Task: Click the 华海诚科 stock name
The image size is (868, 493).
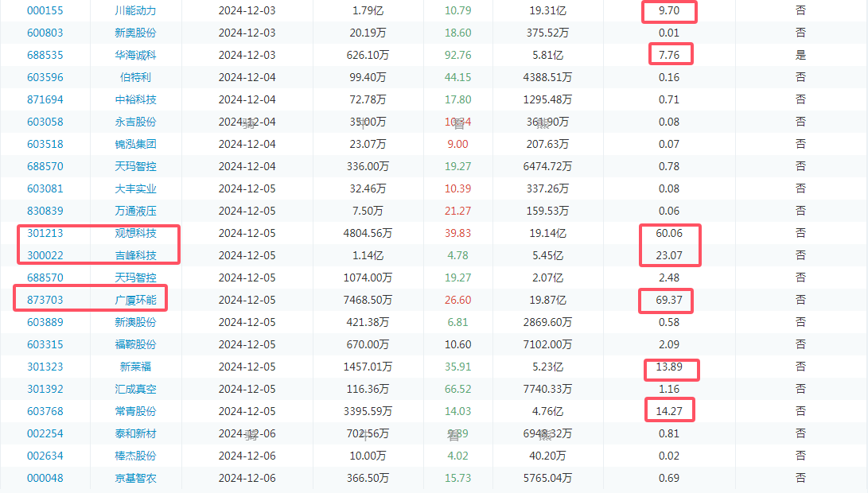Action: tap(135, 55)
